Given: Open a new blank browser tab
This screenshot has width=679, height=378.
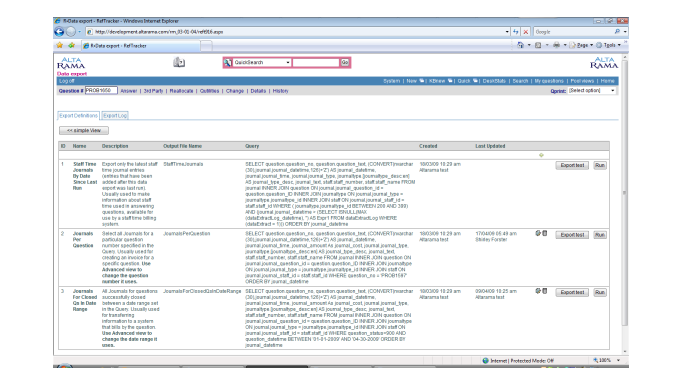Looking at the screenshot, I should click(x=206, y=45).
